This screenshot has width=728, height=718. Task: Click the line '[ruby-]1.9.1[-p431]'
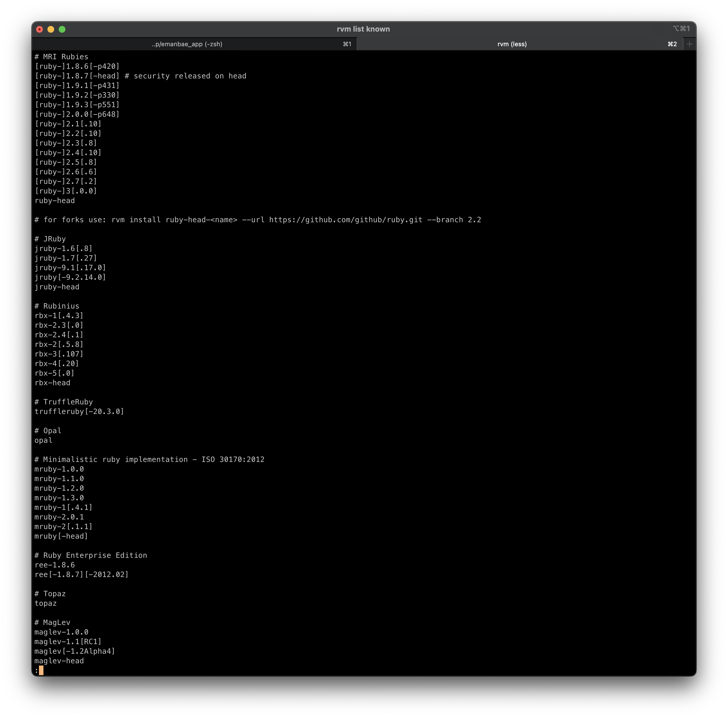point(77,85)
